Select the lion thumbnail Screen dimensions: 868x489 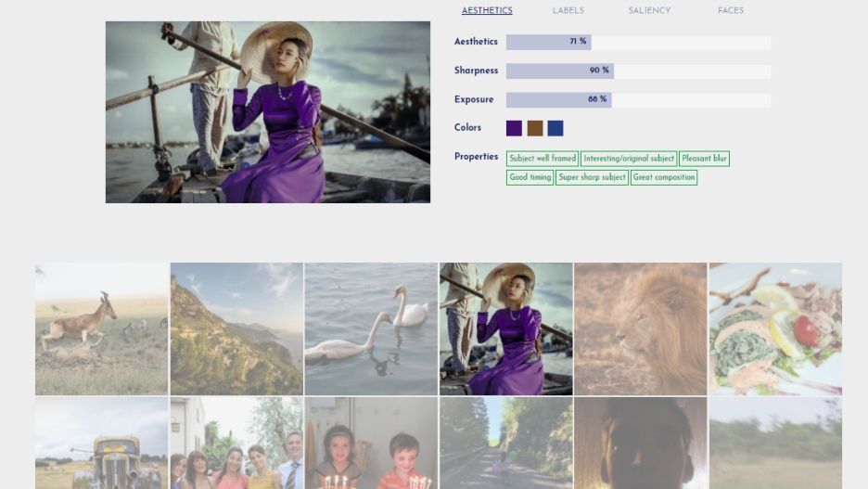[641, 329]
